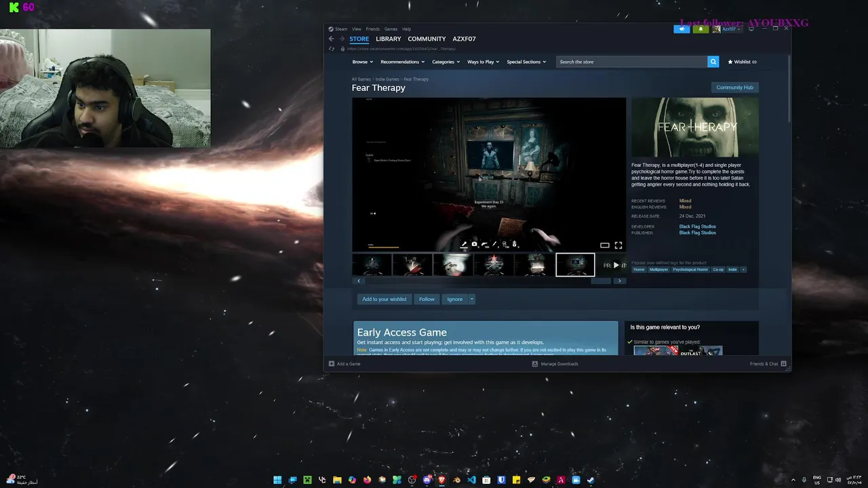Open the View menu
Viewport: 868px width, 488px height.
[x=357, y=29]
